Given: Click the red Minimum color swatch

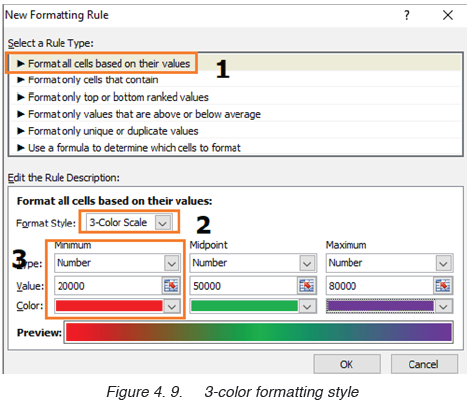Looking at the screenshot, I should click(x=109, y=306).
